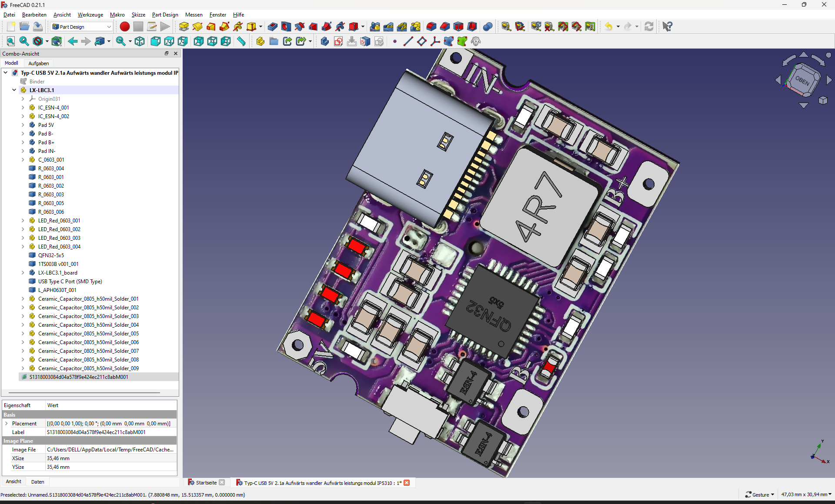Open the Werkzeuge menu

point(90,14)
